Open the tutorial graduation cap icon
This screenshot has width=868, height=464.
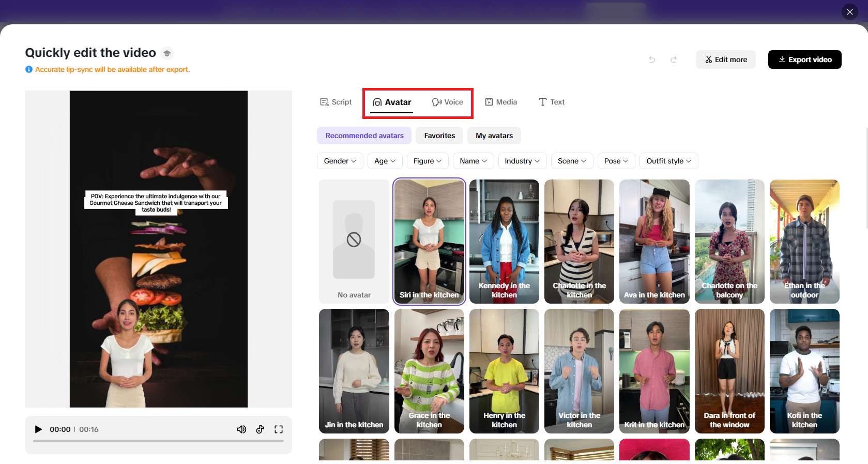coord(167,53)
